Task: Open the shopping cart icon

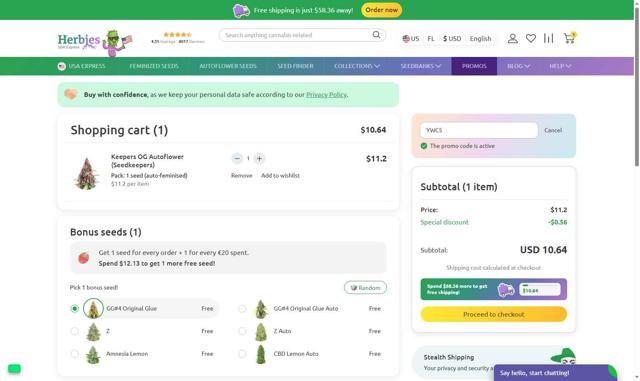Action: click(569, 38)
